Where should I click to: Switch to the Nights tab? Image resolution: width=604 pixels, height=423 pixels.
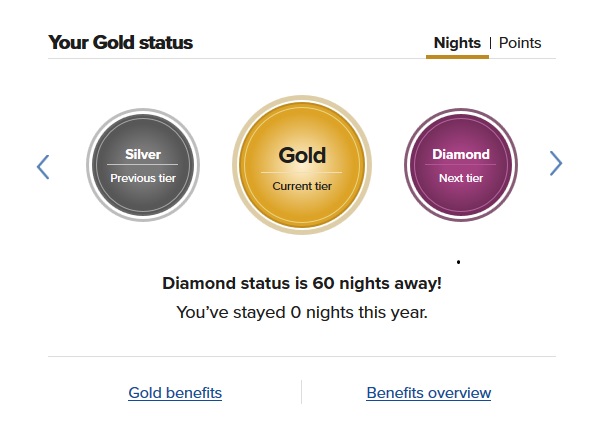[x=457, y=43]
